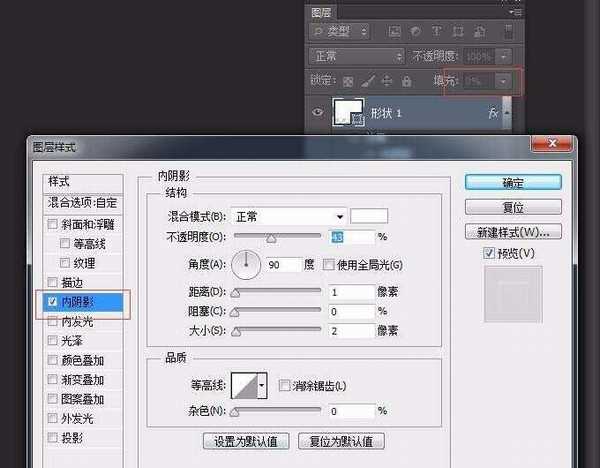This screenshot has height=468, width=600.
Task: Filter layers by smart objects icon
Action: click(x=479, y=32)
